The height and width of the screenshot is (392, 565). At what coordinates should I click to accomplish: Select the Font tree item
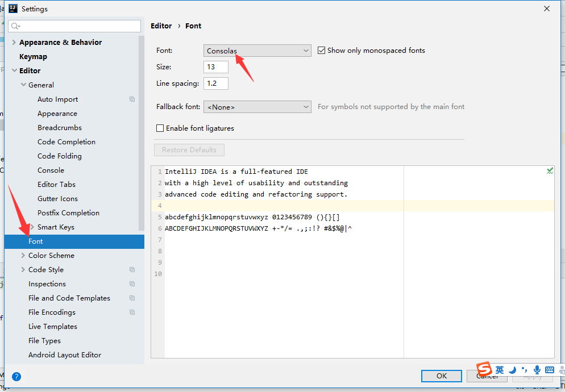74,241
